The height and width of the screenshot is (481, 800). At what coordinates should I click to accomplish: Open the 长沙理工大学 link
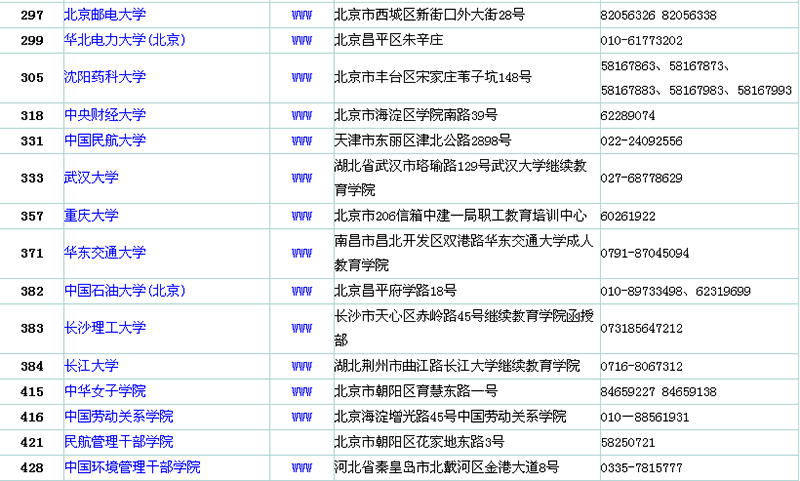[105, 328]
